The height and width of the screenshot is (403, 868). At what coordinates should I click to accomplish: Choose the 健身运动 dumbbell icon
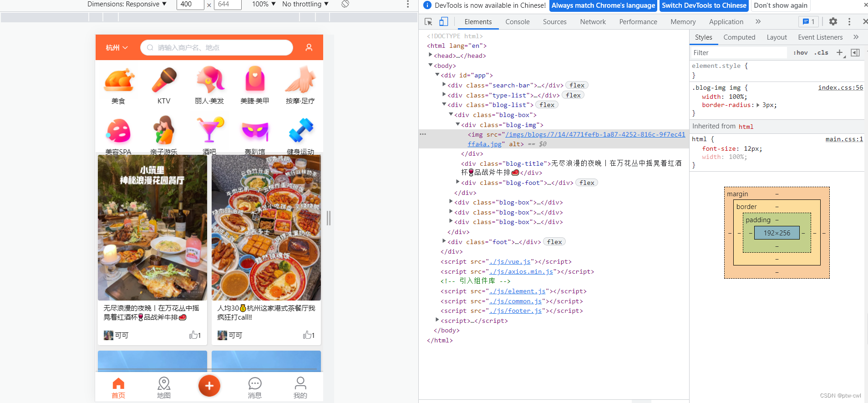pyautogui.click(x=301, y=130)
